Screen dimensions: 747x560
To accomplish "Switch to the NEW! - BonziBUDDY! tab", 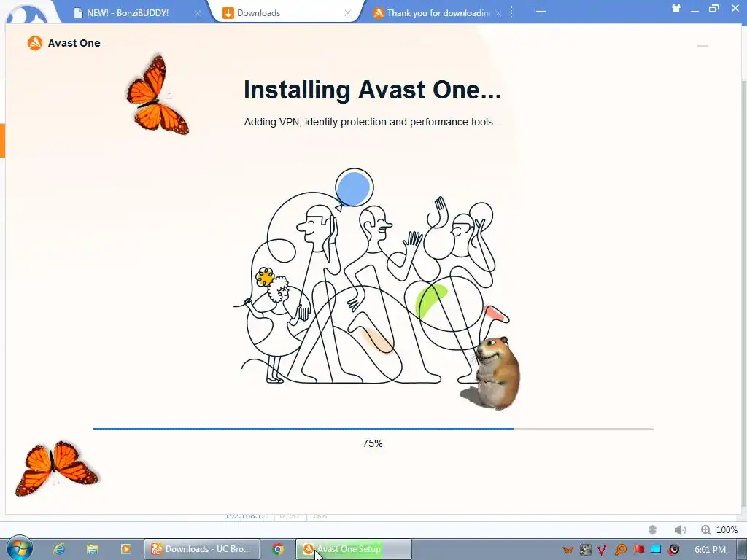I will pos(128,13).
